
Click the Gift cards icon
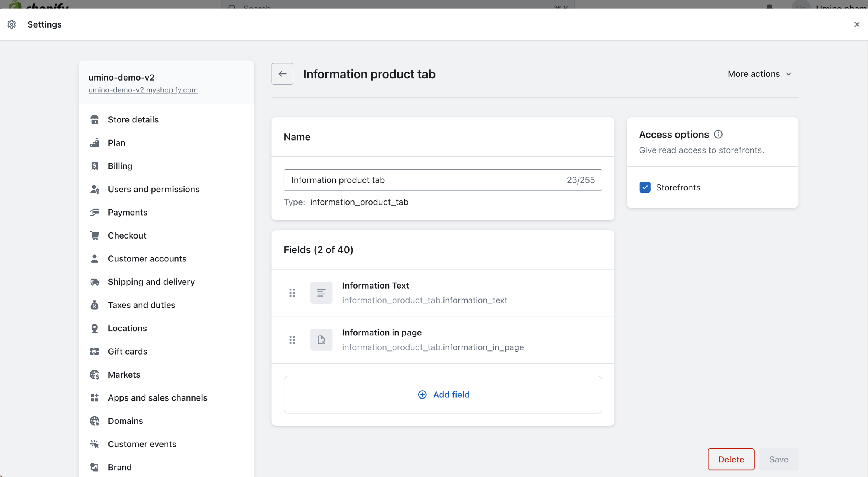[95, 351]
